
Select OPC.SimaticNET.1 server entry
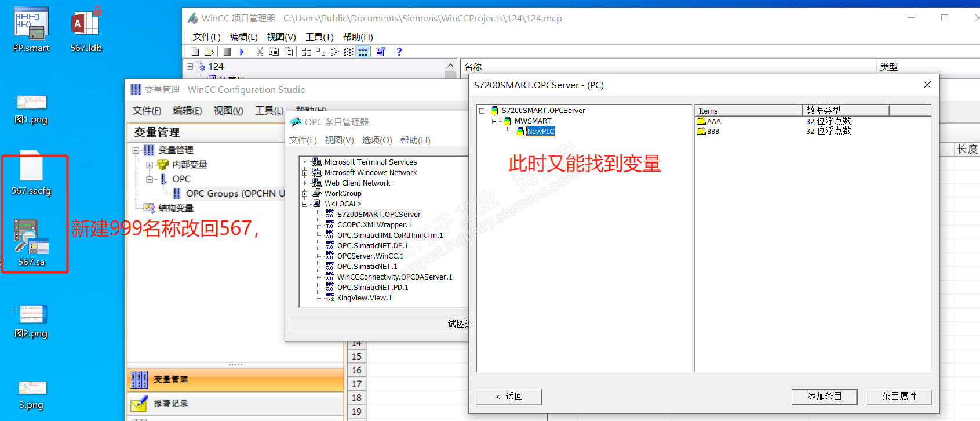367,267
